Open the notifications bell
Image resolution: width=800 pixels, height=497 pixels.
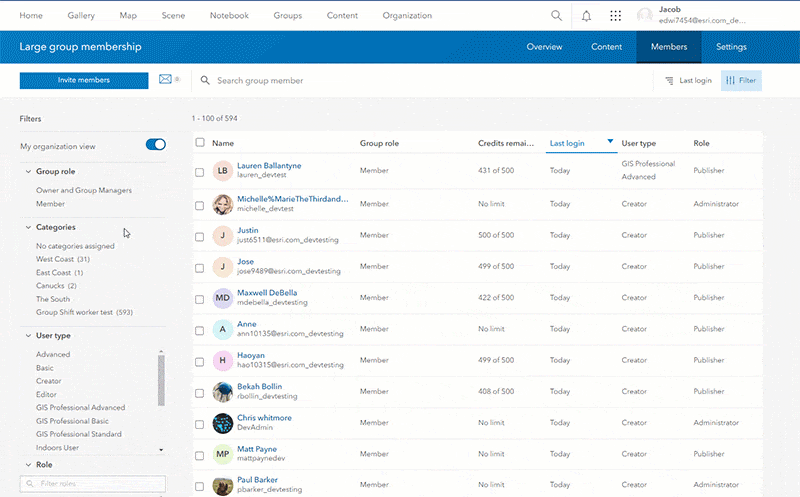[x=586, y=15]
